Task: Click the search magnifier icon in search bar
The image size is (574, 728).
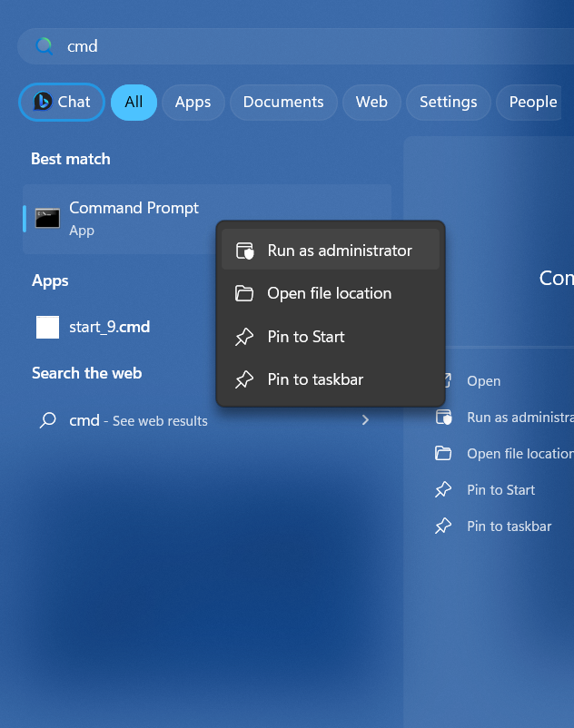Action: [45, 46]
